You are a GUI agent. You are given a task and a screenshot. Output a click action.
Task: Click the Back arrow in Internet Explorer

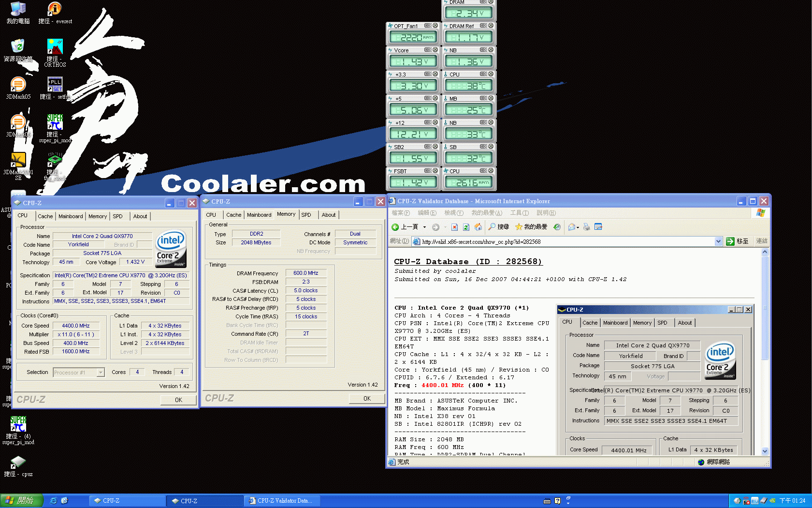(x=405, y=227)
